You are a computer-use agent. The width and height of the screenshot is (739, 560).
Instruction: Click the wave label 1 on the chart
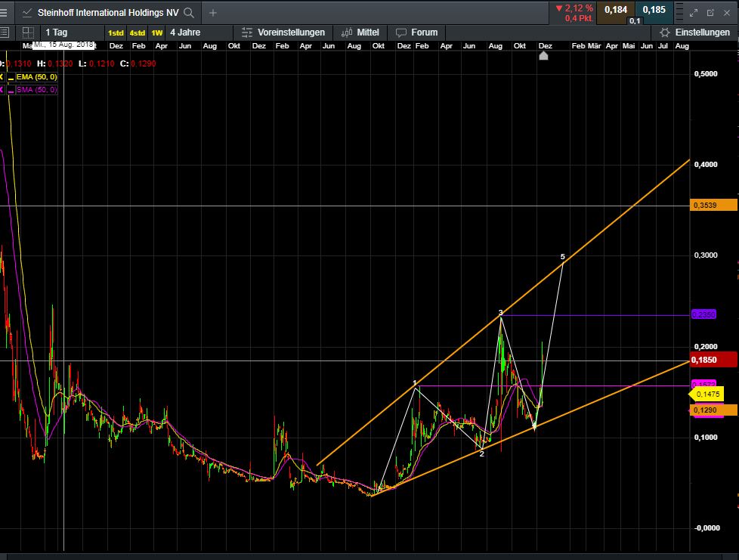coord(415,382)
